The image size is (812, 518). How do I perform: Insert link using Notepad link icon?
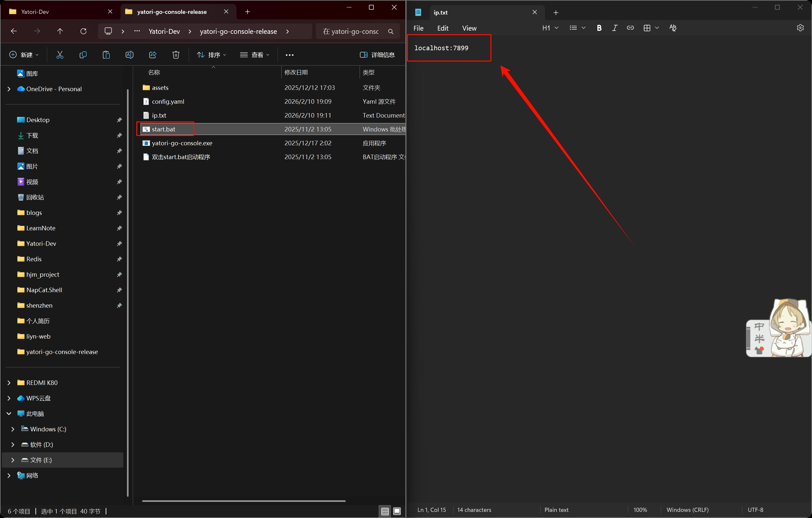pyautogui.click(x=630, y=28)
